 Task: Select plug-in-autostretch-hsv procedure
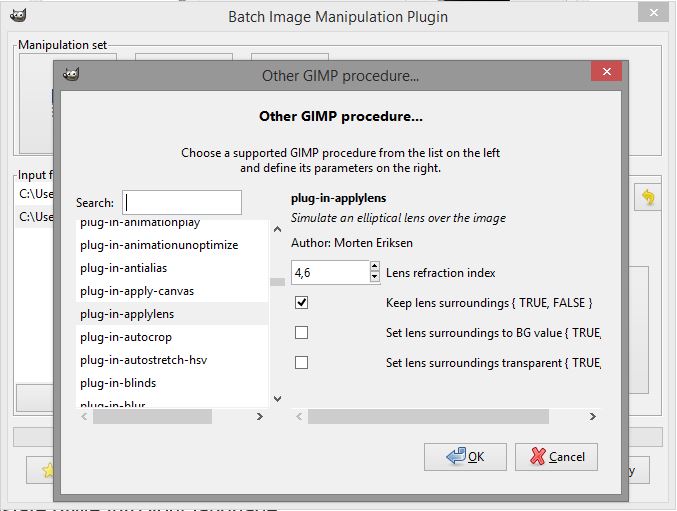(x=172, y=360)
